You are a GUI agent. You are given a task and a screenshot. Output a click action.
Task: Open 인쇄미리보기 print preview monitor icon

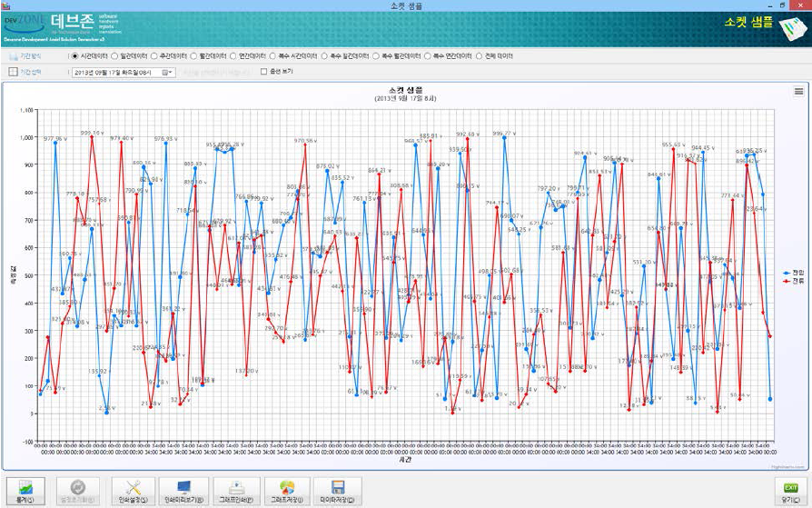183,491
